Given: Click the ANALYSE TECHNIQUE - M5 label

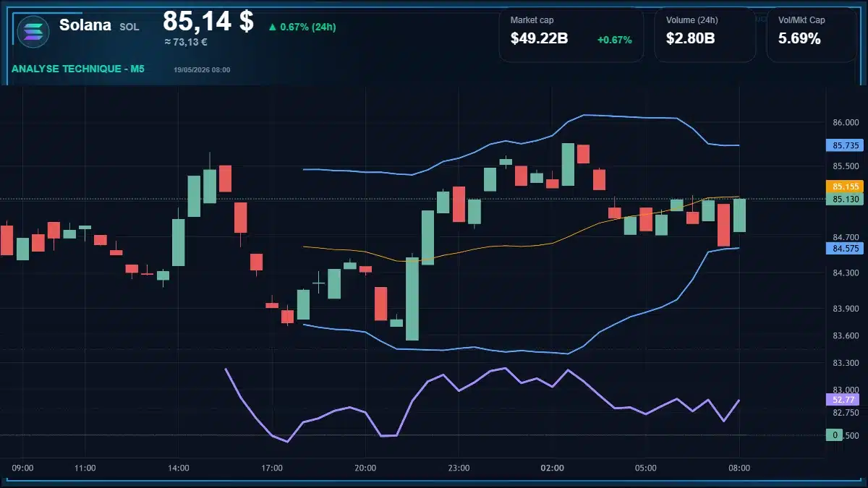Looking at the screenshot, I should (78, 69).
